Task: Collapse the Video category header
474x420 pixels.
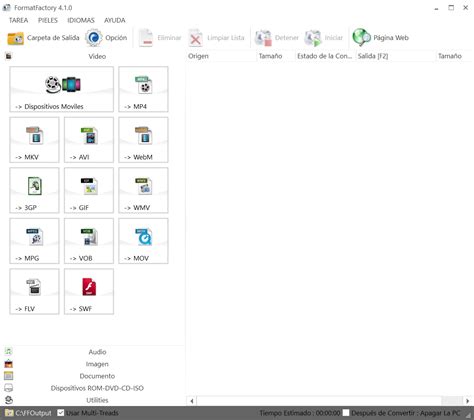Action: click(93, 56)
